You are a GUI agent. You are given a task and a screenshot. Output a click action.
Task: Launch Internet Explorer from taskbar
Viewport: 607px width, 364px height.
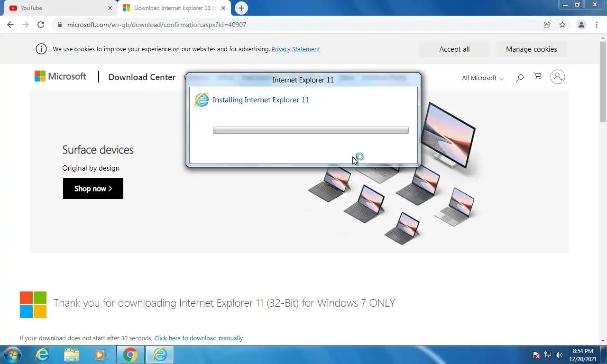pos(42,355)
